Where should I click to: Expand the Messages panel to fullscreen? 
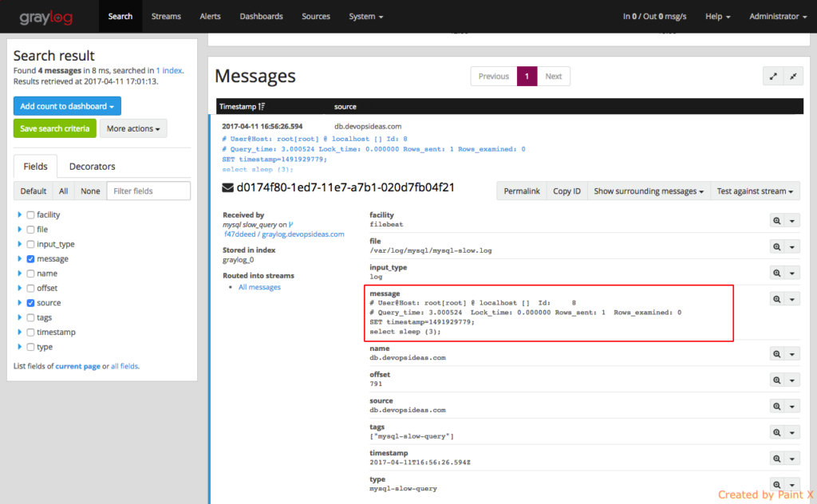(772, 76)
